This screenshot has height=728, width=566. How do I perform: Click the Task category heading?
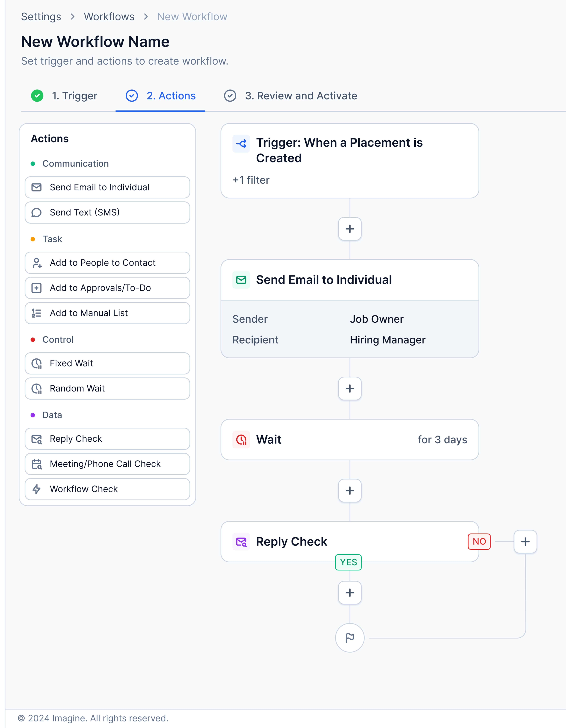[x=52, y=239]
